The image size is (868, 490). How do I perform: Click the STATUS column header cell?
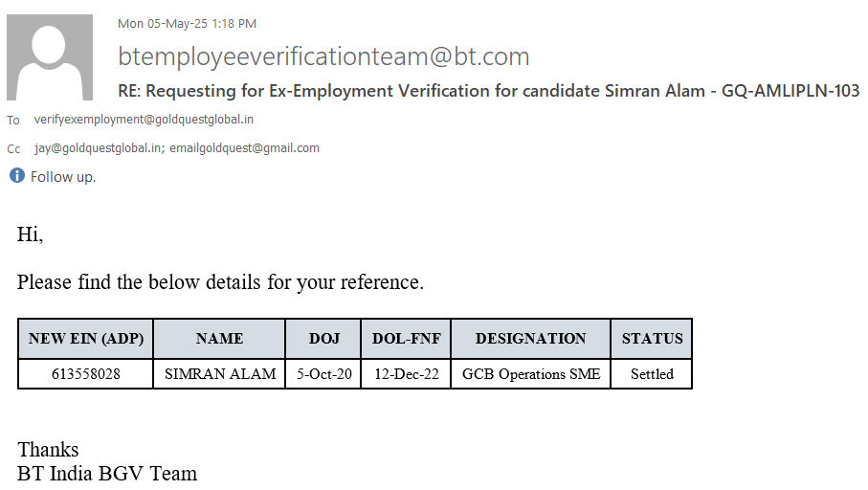pyautogui.click(x=652, y=339)
